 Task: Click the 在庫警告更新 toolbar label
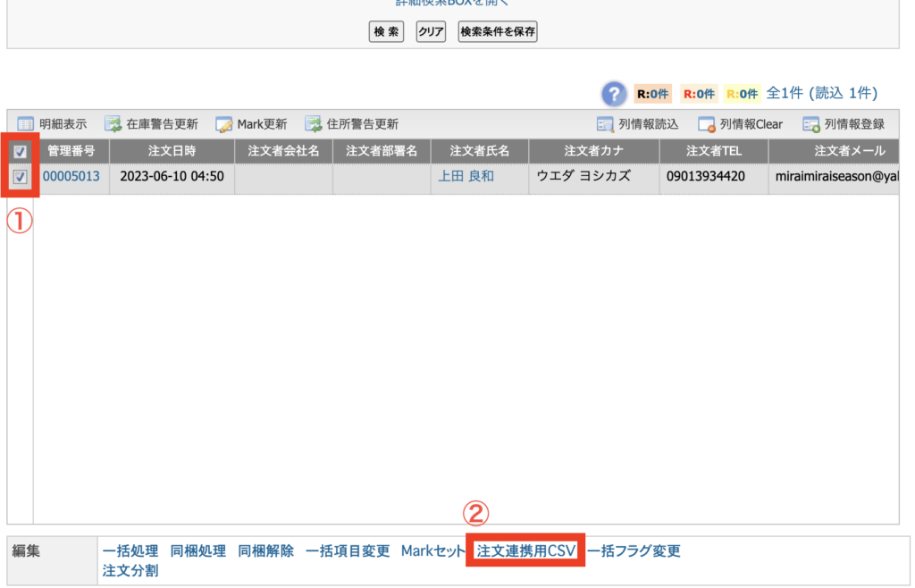[x=163, y=124]
